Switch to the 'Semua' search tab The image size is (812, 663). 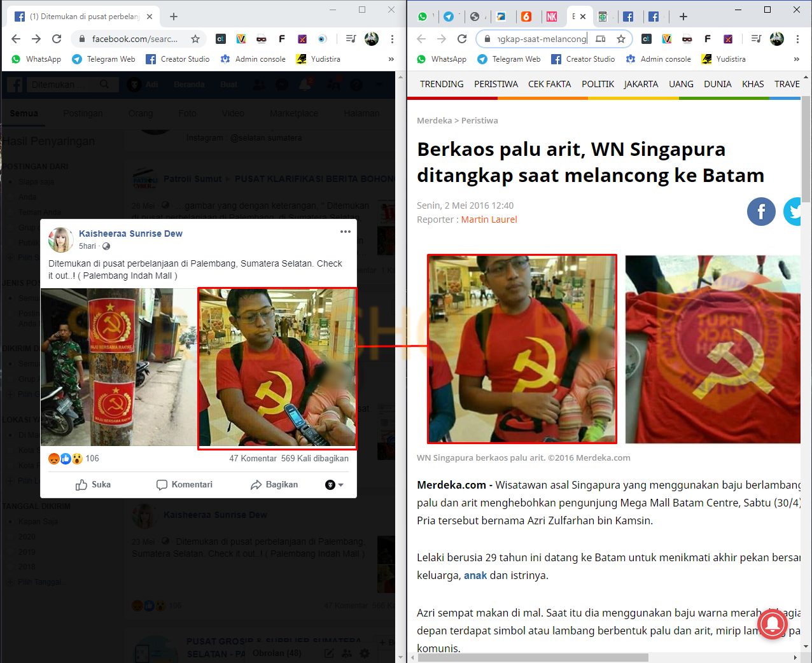24,113
